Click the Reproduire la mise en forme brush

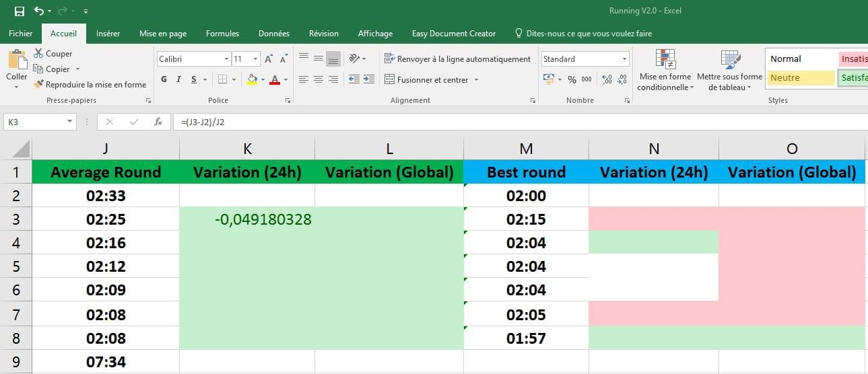(x=38, y=85)
